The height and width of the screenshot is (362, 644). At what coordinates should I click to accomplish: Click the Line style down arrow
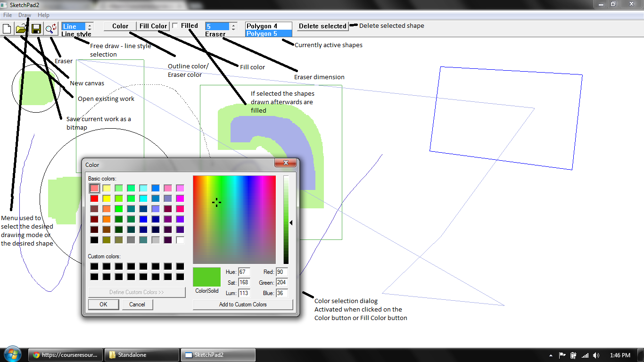[90, 29]
